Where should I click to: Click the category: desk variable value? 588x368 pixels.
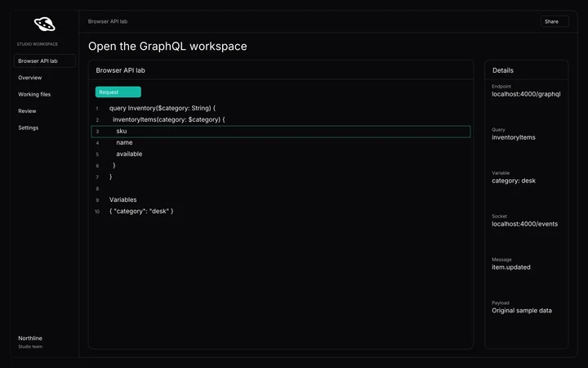tap(514, 181)
